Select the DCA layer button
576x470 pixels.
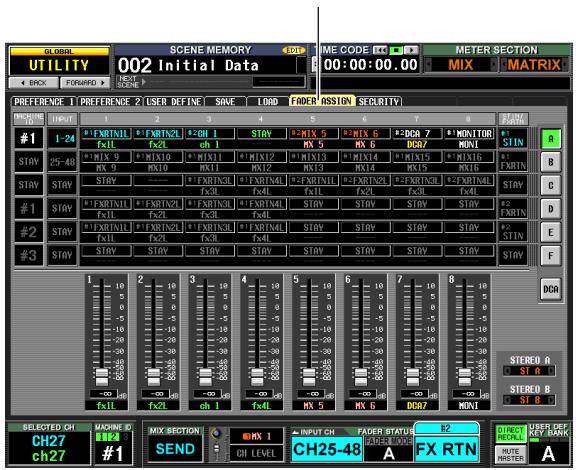coord(550,289)
